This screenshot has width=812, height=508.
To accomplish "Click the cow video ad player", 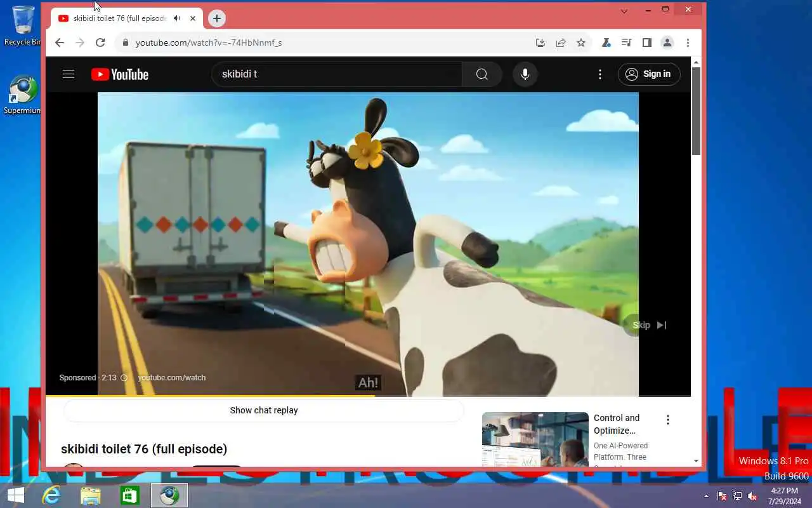I will pos(368,244).
